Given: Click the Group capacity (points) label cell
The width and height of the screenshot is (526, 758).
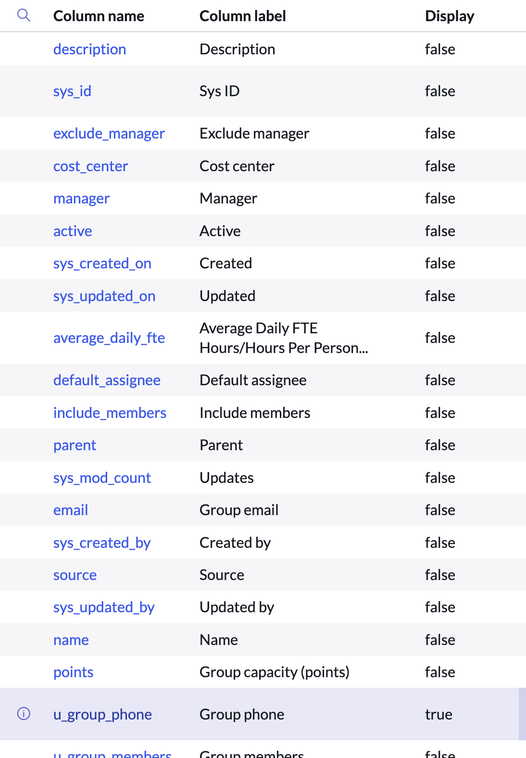Looking at the screenshot, I should point(275,672).
